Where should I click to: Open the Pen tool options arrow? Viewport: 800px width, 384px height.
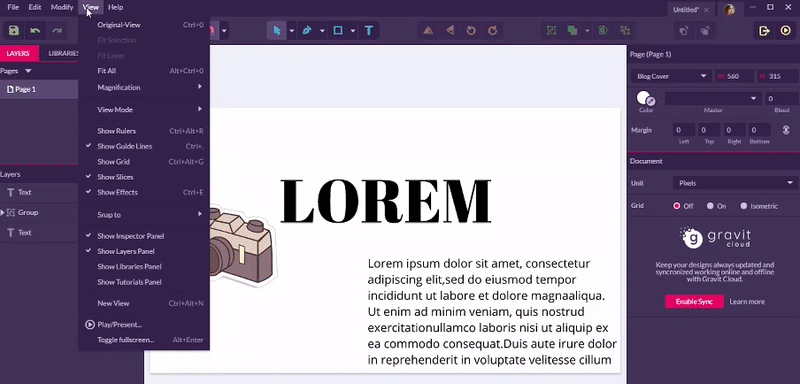pos(322,31)
